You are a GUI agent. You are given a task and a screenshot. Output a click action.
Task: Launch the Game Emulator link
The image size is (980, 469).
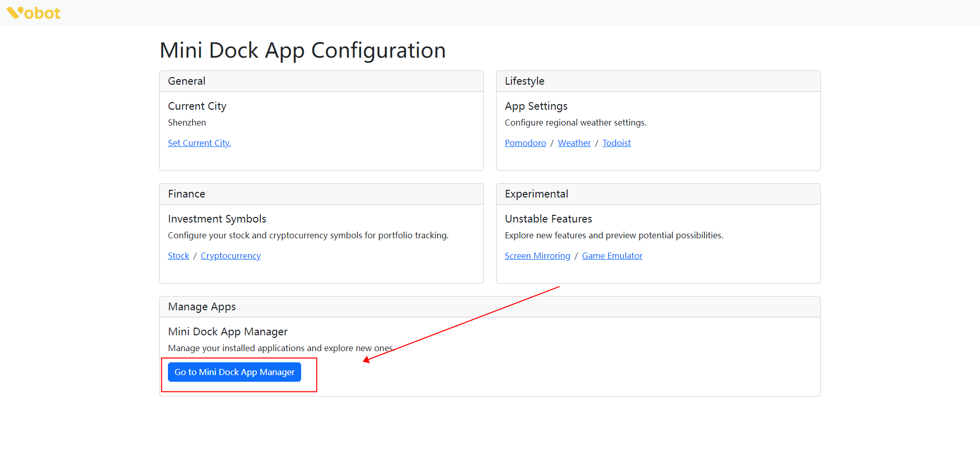point(611,256)
